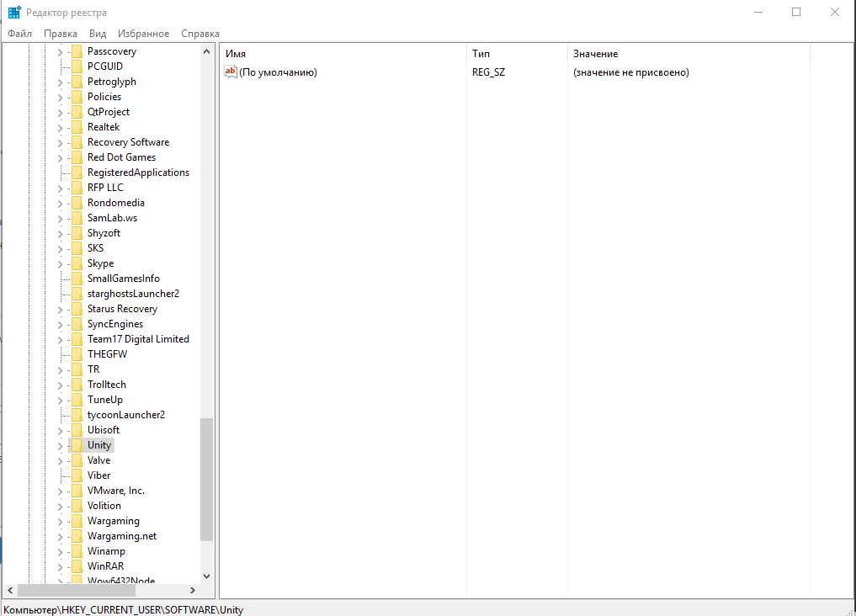Minimize the Registry Editor window
856x616 pixels.
[x=758, y=12]
